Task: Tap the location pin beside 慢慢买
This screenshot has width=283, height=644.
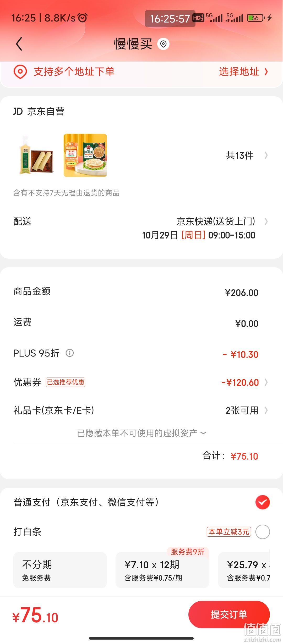Action: tap(163, 44)
